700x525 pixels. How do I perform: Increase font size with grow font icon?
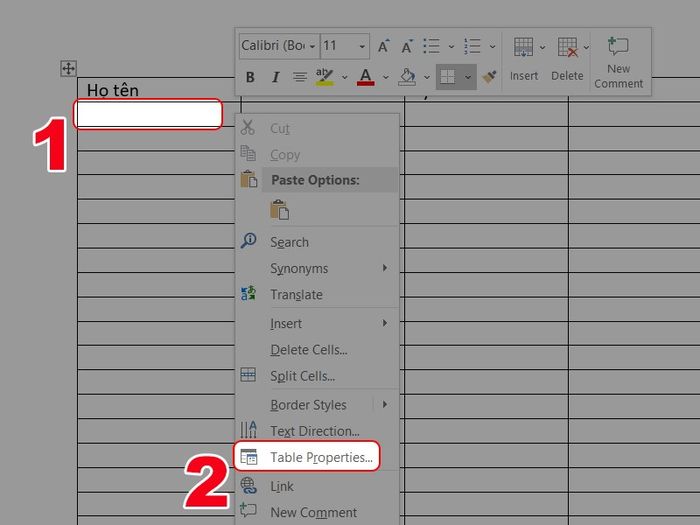click(383, 46)
